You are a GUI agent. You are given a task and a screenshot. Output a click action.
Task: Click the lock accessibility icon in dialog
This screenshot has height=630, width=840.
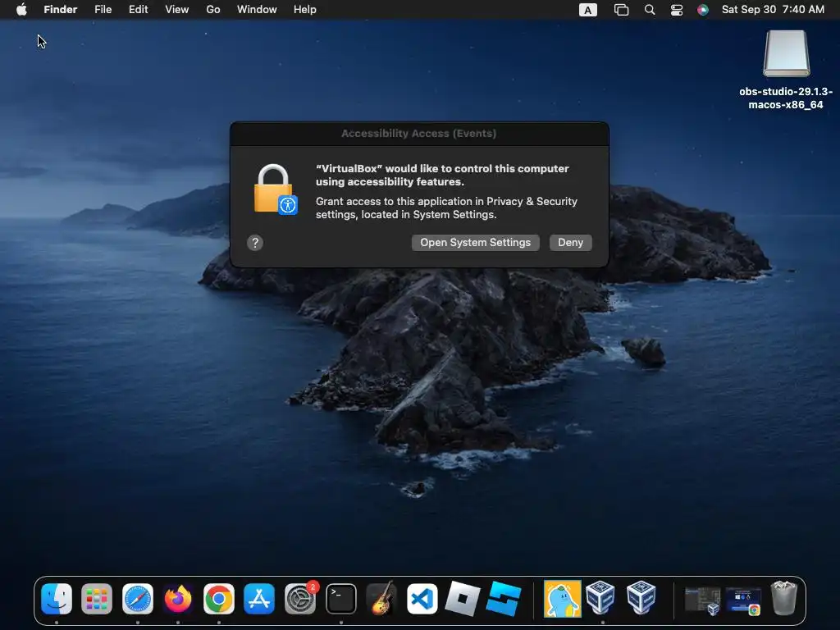tap(276, 189)
